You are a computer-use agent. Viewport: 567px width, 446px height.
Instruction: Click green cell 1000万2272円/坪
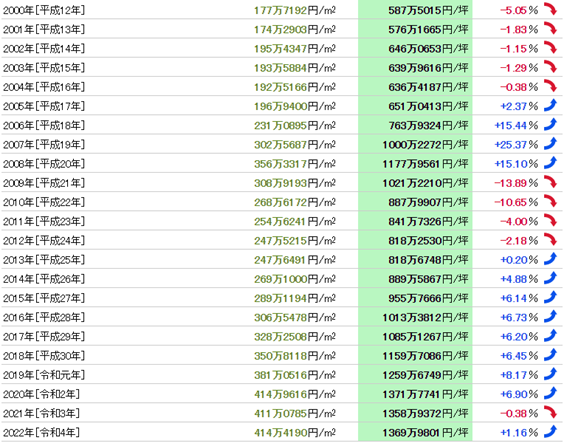(415, 145)
